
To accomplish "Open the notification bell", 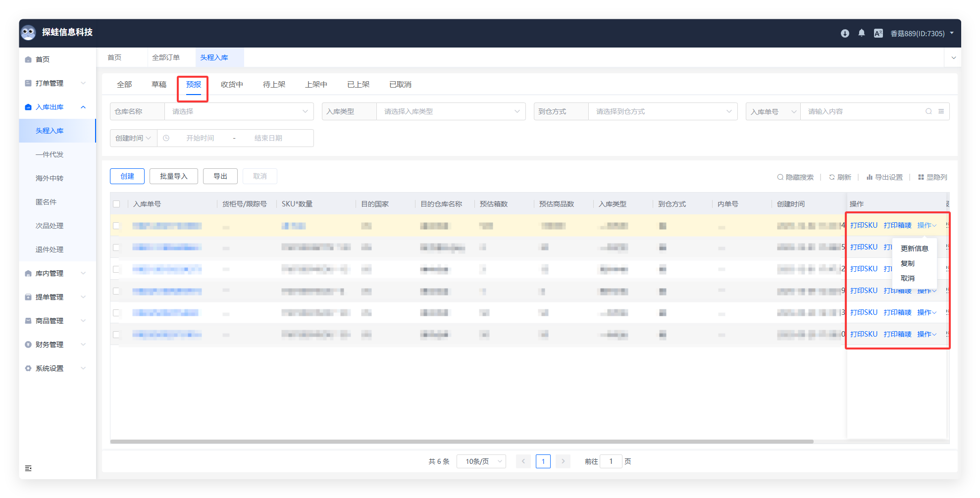I will click(862, 33).
